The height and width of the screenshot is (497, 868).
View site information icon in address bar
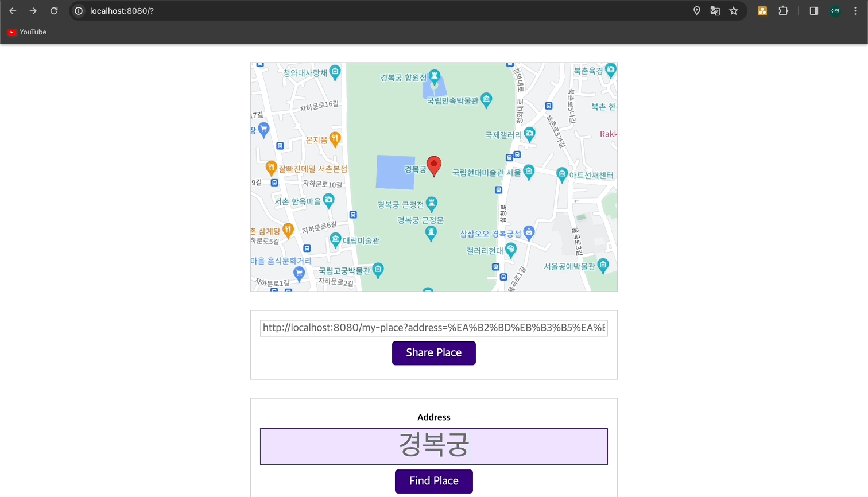click(79, 11)
